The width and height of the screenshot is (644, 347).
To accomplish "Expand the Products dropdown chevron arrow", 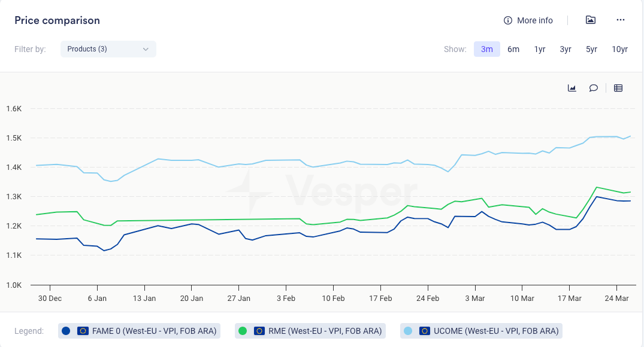I will (x=146, y=49).
